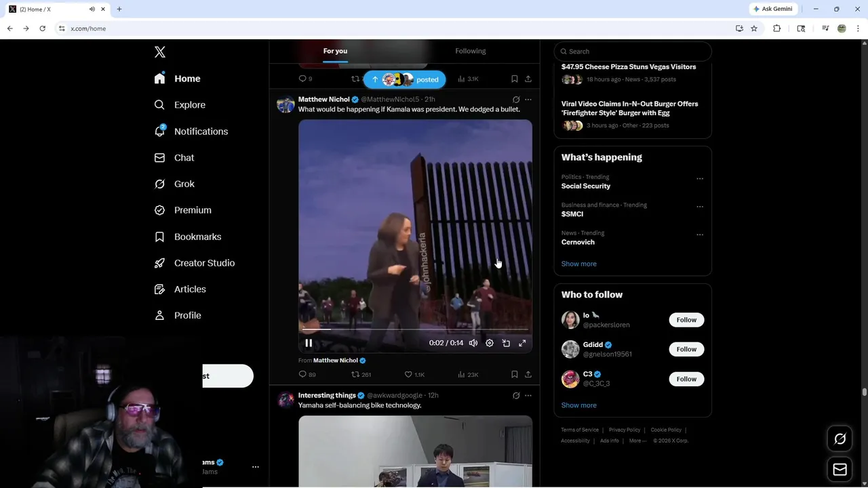Open the Terms of Service link
The image size is (868, 488).
[x=580, y=430]
